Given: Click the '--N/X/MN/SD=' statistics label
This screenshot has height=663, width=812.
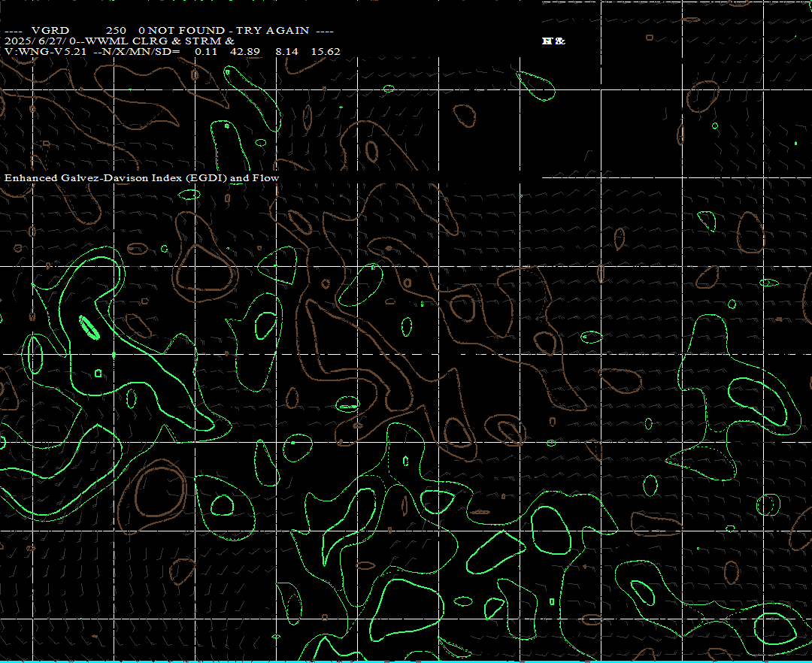Looking at the screenshot, I should [137, 52].
